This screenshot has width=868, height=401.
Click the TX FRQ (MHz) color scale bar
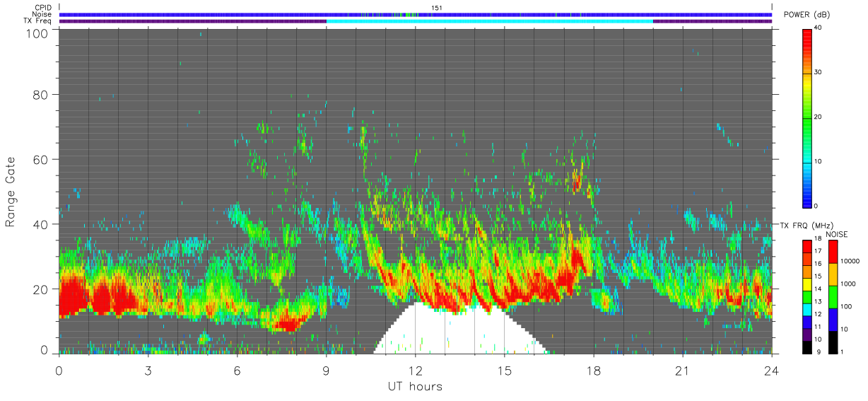[x=807, y=297]
